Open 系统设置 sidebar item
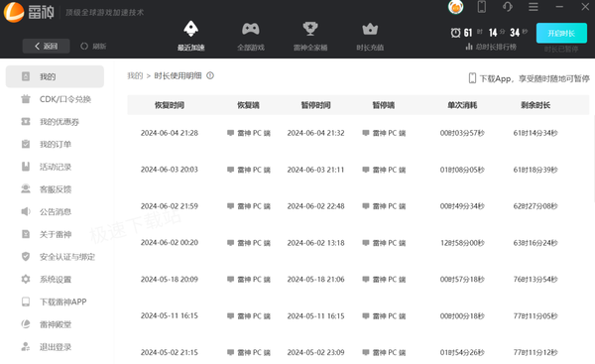Screen dimensions: 595x364 point(55,280)
